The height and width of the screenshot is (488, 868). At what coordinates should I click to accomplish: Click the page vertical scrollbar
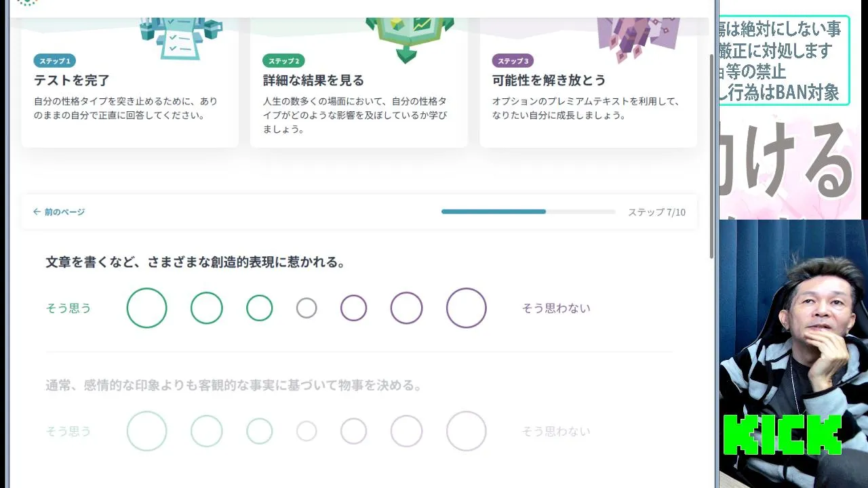[x=711, y=156]
